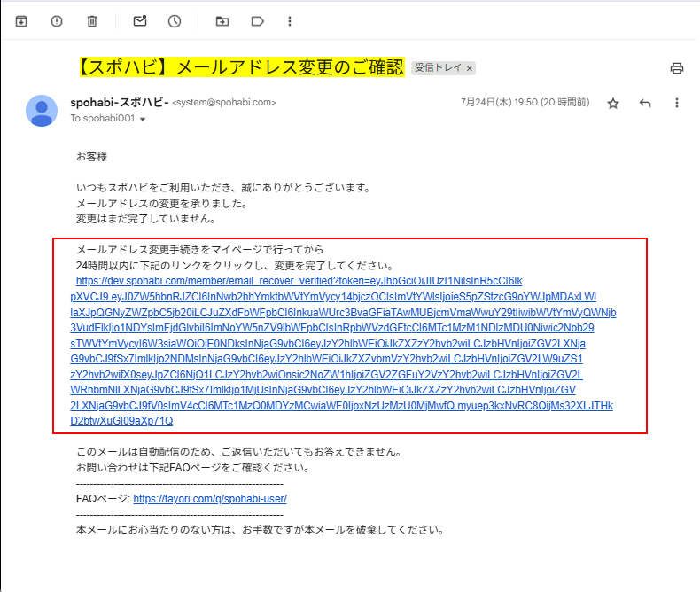This screenshot has width=700, height=592.
Task: Click the line 変更はまだ完了していません。
Action: tap(146, 219)
